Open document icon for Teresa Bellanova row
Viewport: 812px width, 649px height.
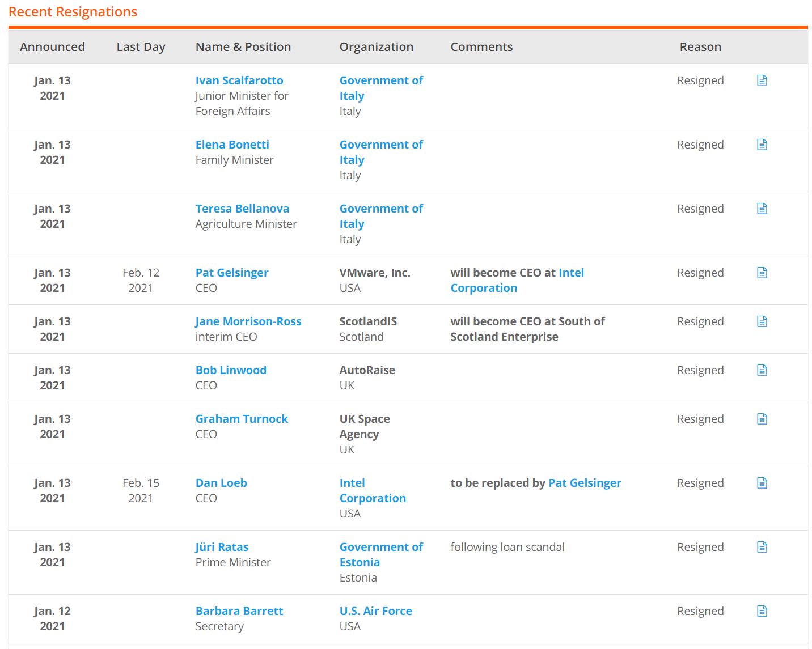[x=762, y=209]
